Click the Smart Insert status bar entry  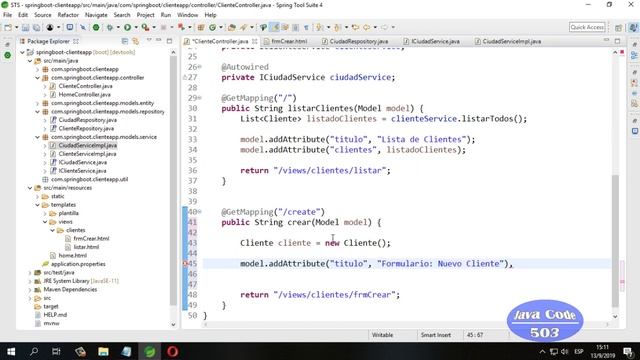(x=436, y=335)
